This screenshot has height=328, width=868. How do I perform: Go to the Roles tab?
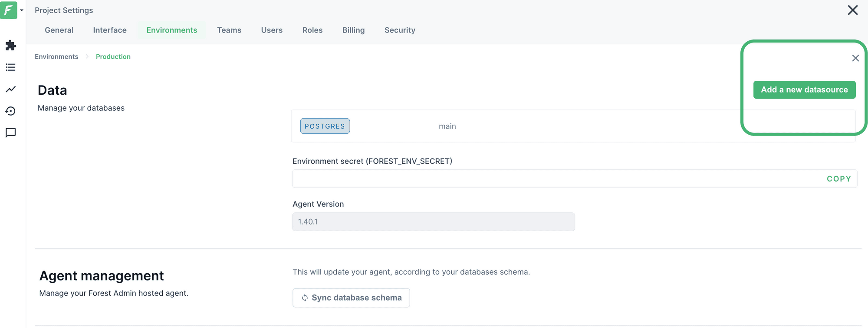312,30
